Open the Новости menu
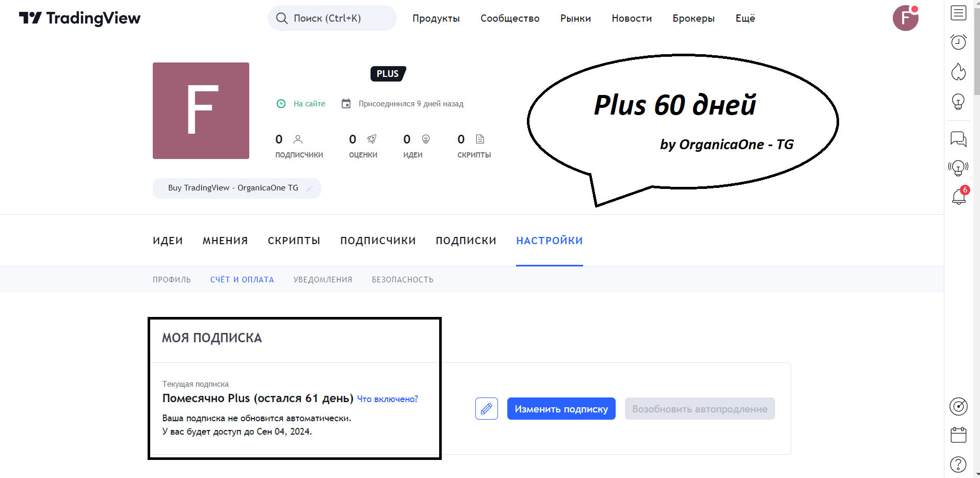 click(x=632, y=19)
